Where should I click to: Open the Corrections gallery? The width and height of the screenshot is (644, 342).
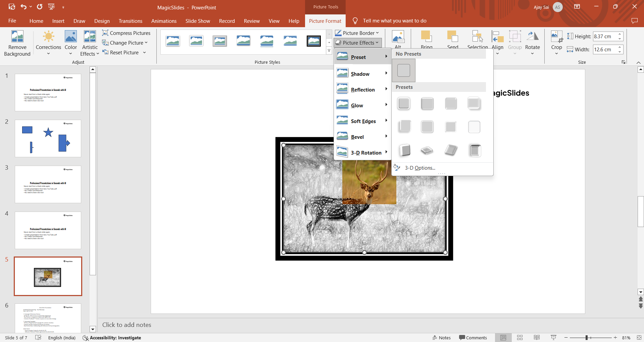pyautogui.click(x=48, y=43)
